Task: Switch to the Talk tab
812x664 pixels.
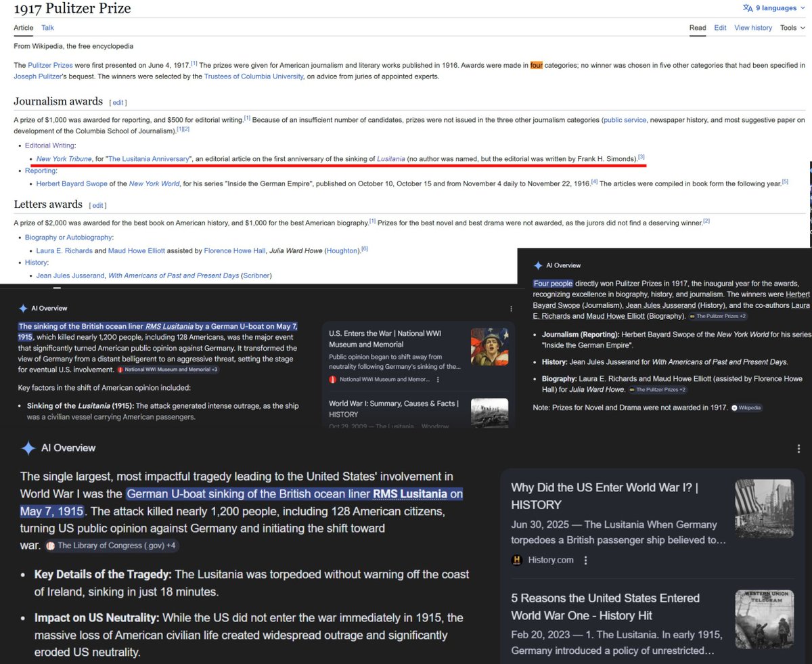Action: pos(47,28)
